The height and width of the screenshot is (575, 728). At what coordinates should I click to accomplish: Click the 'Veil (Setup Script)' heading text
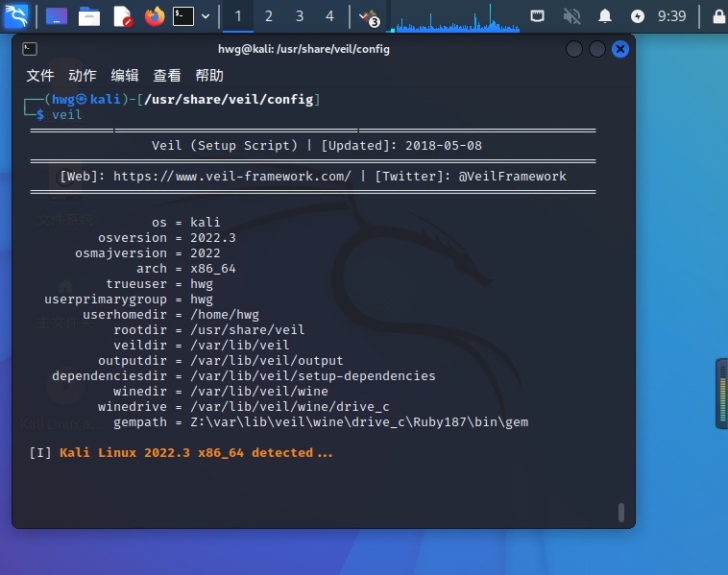click(x=224, y=146)
